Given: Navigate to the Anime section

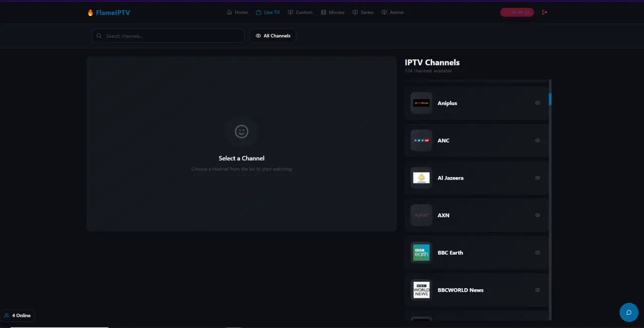Looking at the screenshot, I should 392,12.
